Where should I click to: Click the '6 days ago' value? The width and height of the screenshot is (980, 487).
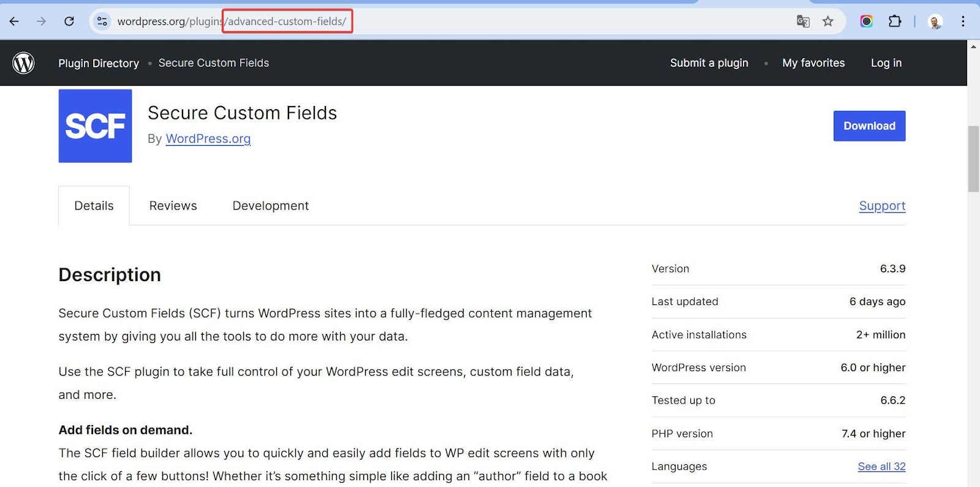coord(877,302)
